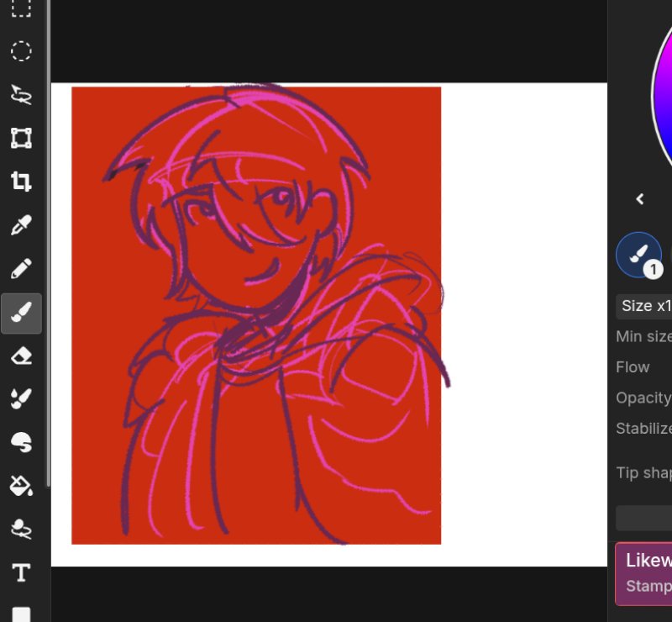Screen dimensions: 672x622
Task: Click the Flow slider
Action: coord(643,367)
